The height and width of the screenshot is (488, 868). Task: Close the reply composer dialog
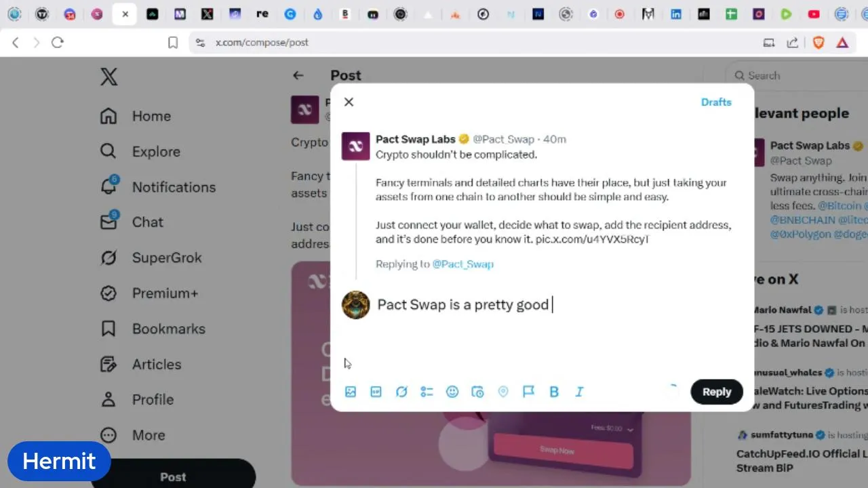[x=349, y=102]
